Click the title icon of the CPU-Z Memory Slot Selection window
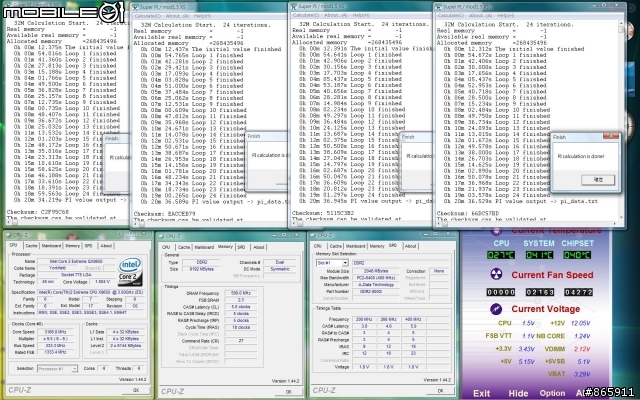Screen dimensions: 640x400 tap(313, 235)
